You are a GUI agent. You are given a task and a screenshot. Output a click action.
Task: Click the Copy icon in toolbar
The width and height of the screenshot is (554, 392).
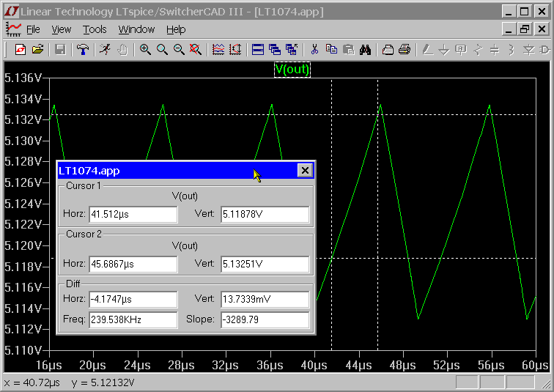click(x=331, y=49)
